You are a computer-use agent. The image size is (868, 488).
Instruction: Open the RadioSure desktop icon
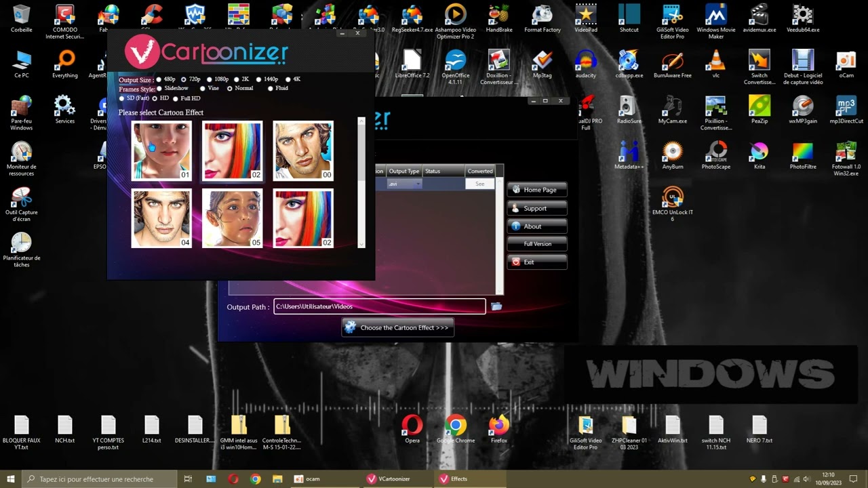(x=629, y=110)
